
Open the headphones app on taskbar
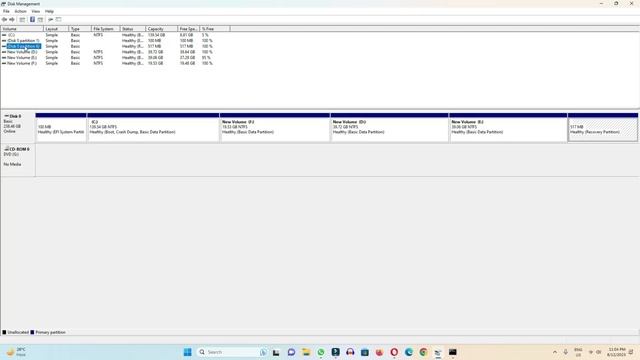pyautogui.click(x=350, y=352)
